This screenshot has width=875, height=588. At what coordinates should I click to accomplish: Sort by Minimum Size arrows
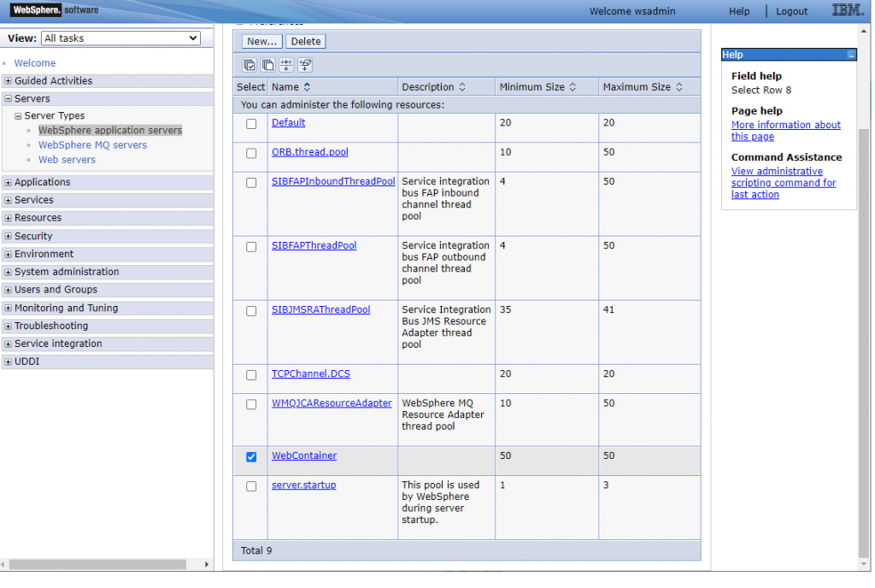tap(573, 87)
